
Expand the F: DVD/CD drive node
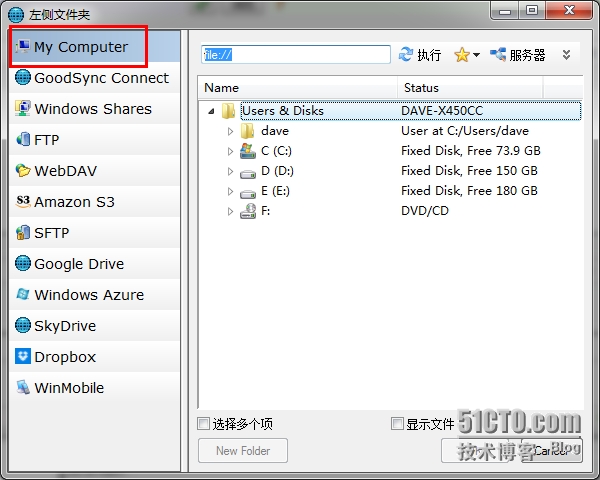click(230, 211)
